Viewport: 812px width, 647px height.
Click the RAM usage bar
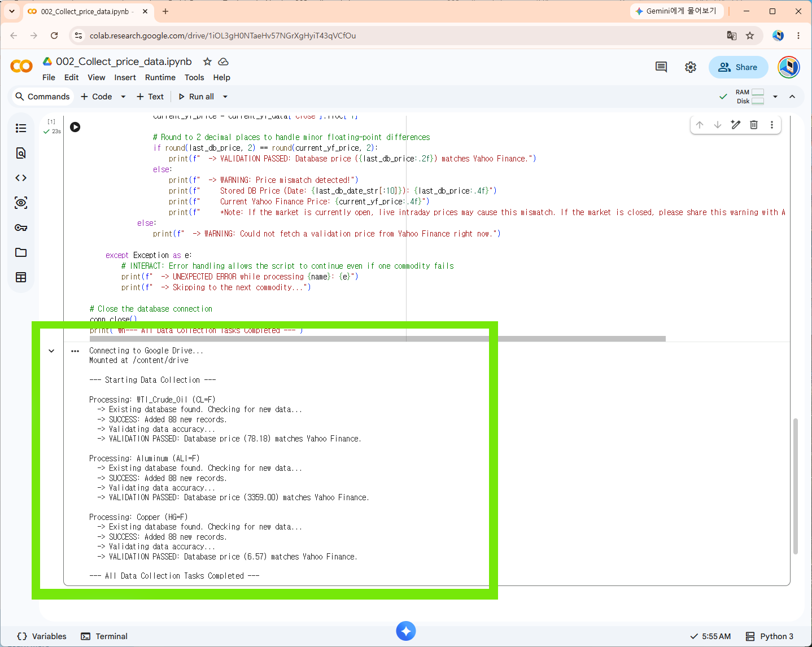[x=758, y=92]
